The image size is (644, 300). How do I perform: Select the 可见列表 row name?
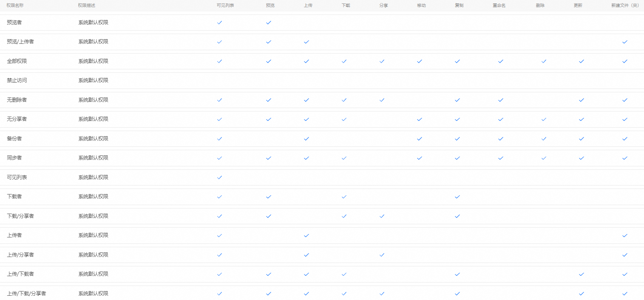coord(17,177)
